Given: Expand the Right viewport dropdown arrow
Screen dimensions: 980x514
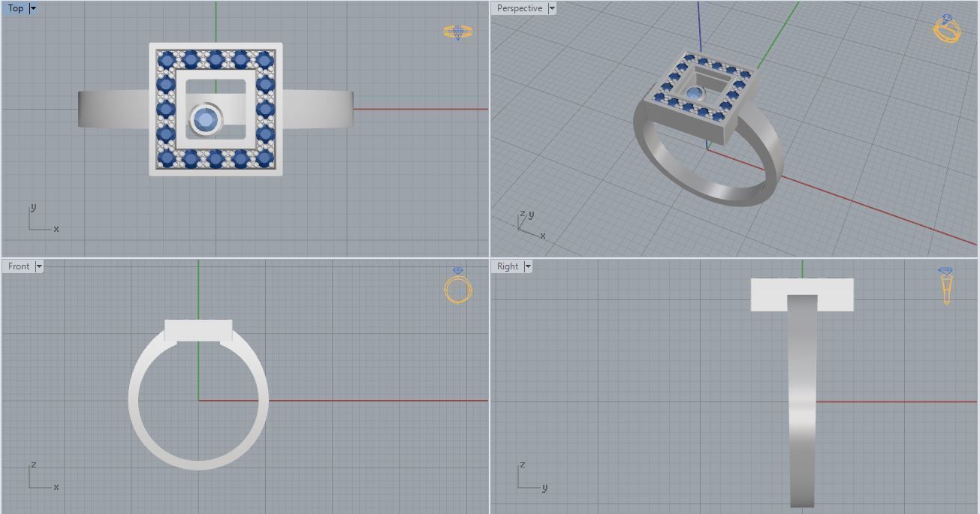Looking at the screenshot, I should pyautogui.click(x=528, y=266).
